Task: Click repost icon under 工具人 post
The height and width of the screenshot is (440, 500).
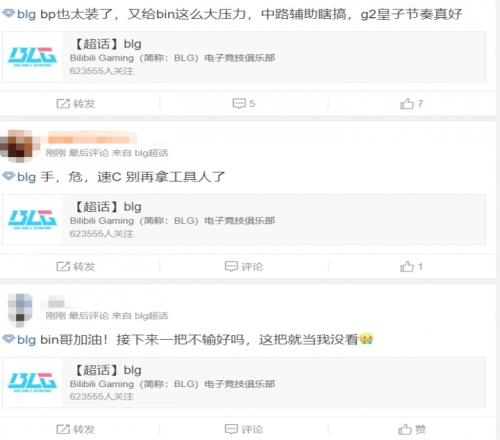Action: [63, 266]
